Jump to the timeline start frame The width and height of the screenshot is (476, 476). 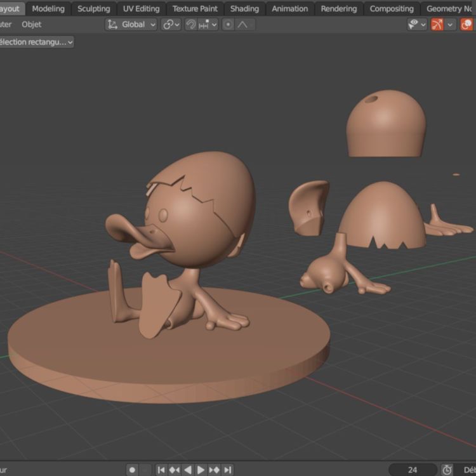(161, 470)
